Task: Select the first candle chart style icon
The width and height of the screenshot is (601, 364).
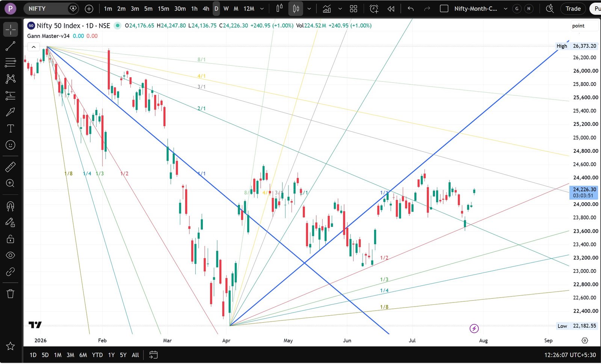Action: [279, 9]
